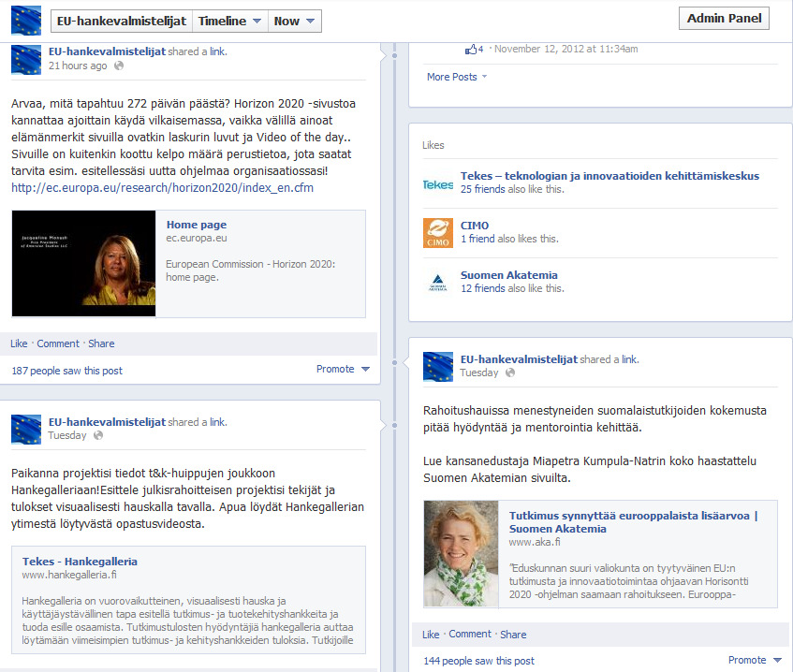Comment on the Horizon 2020 post
This screenshot has width=793, height=672.
tap(58, 343)
